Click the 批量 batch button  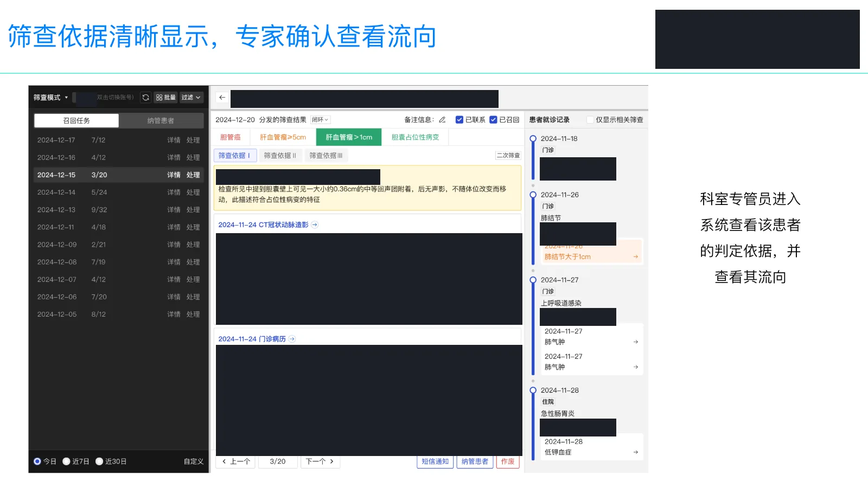click(166, 98)
